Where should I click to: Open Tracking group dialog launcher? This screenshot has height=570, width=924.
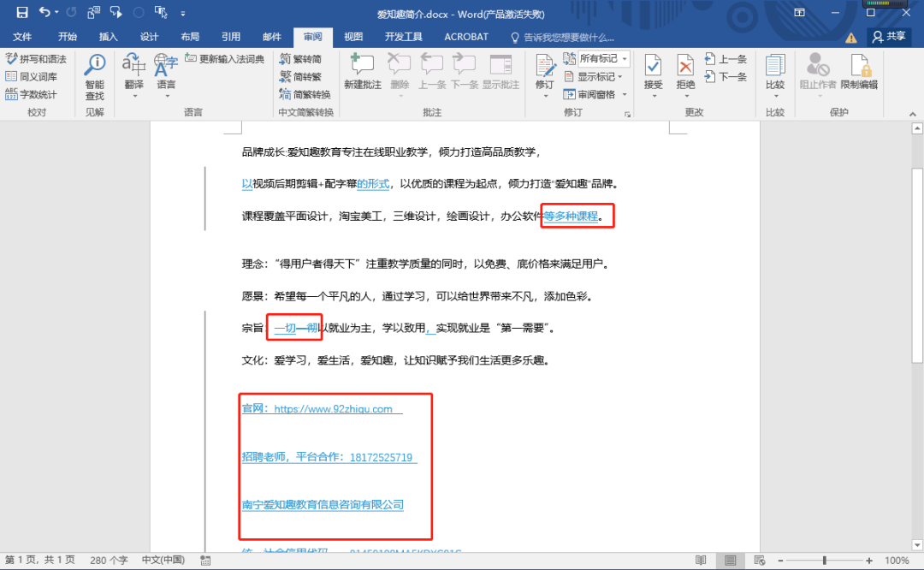tap(628, 115)
